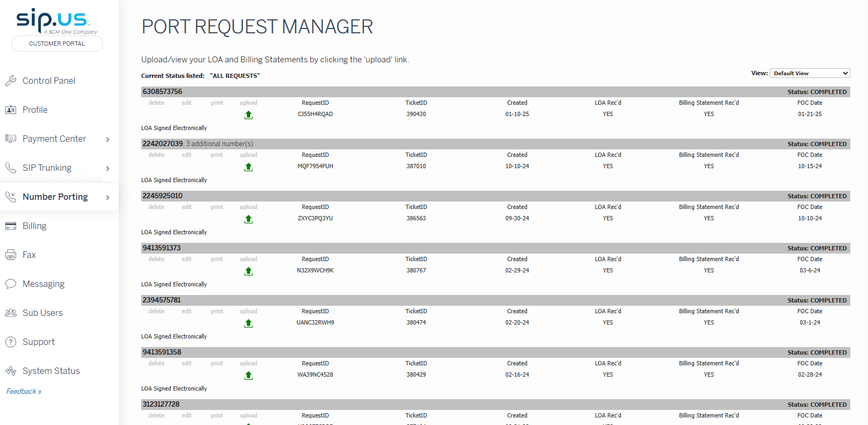Open Control Panel in sidebar

[x=49, y=81]
